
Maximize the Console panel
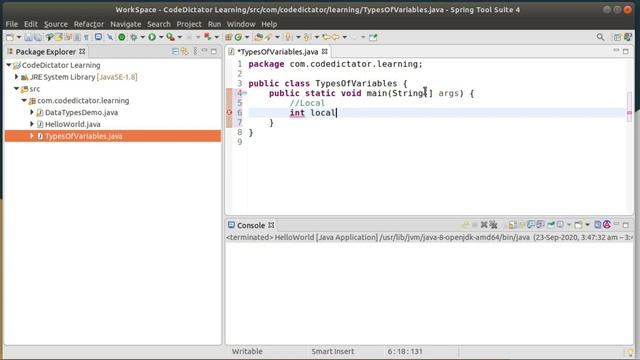click(x=626, y=225)
